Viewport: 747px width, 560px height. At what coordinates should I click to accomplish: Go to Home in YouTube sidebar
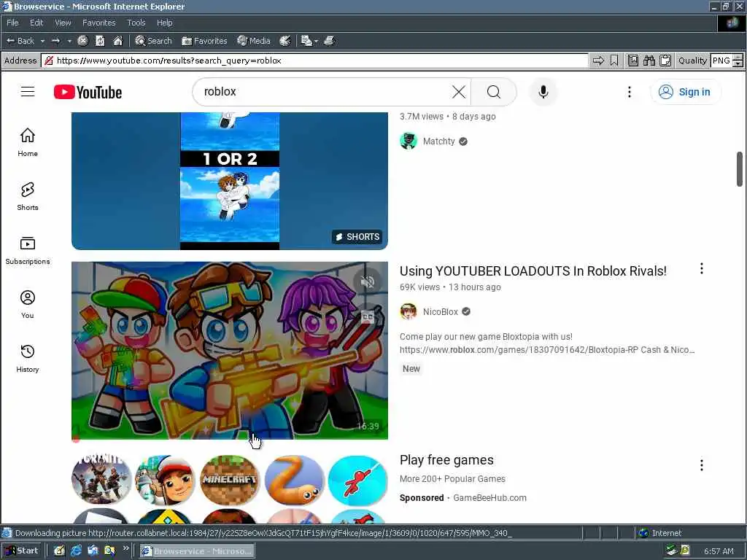pos(28,142)
